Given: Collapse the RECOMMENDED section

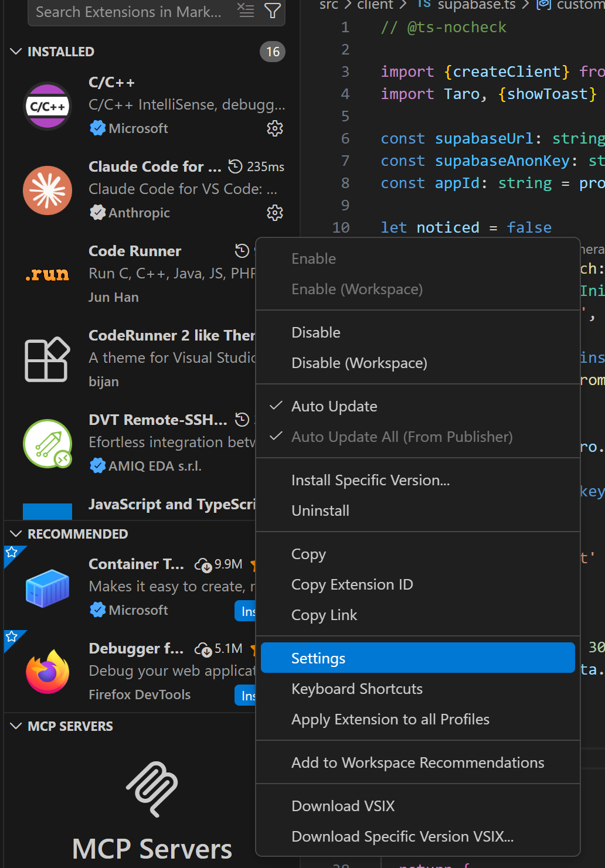Looking at the screenshot, I should pyautogui.click(x=16, y=534).
